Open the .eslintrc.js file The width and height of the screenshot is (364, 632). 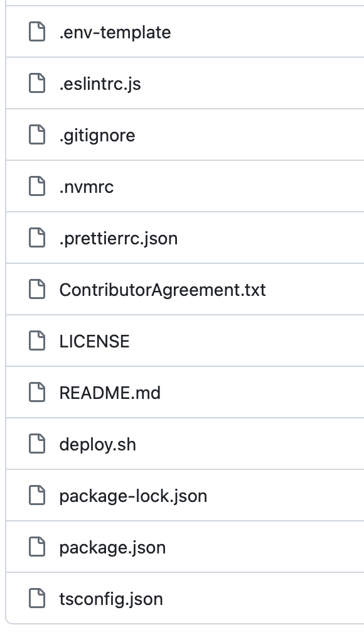(100, 84)
